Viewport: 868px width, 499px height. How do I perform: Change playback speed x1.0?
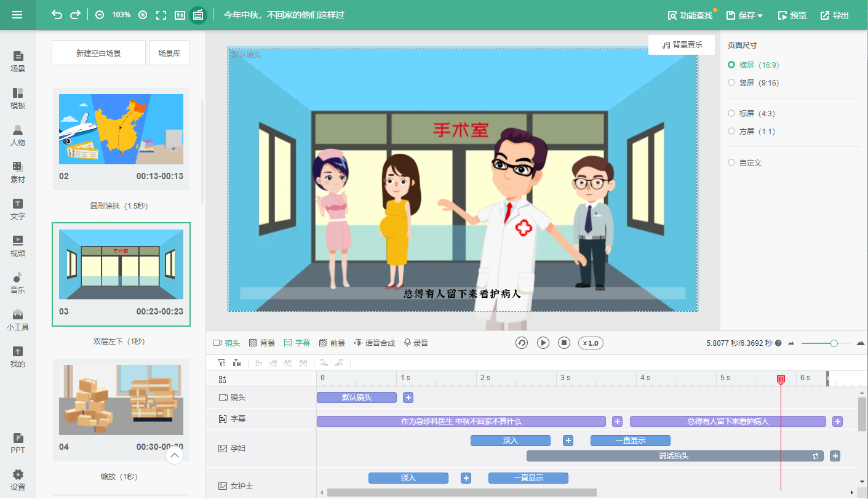click(591, 343)
